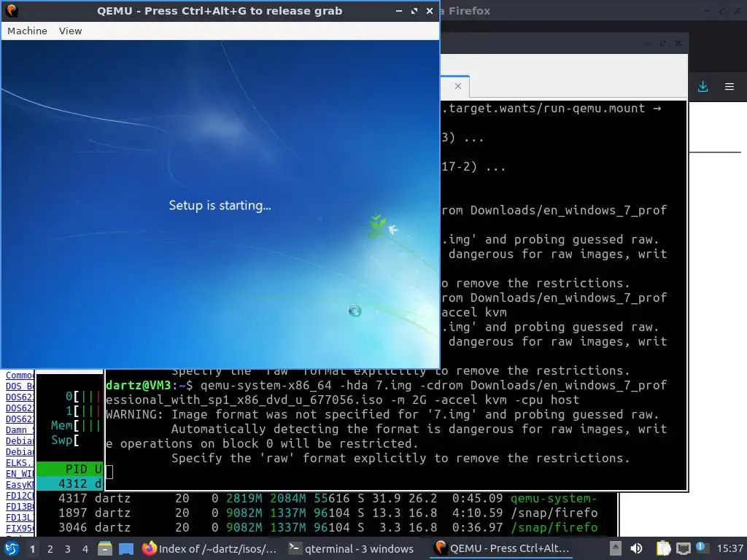The height and width of the screenshot is (560, 747).
Task: Switch to virtual desktop 4
Action: tap(85, 549)
